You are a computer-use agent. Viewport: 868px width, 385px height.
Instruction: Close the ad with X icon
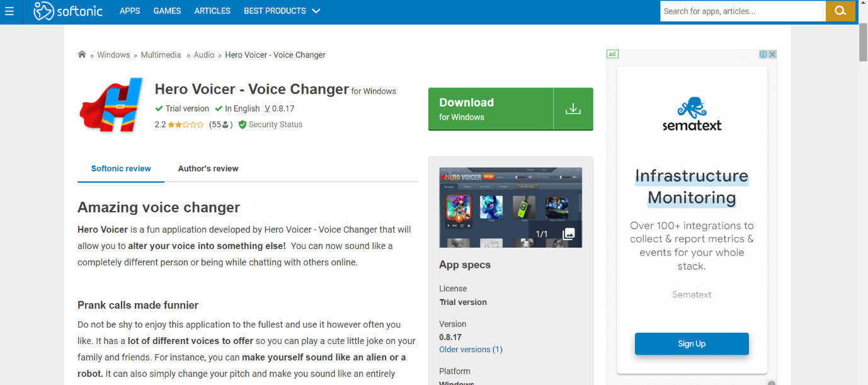(772, 54)
